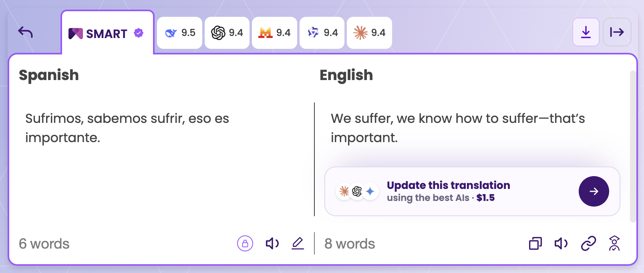The height and width of the screenshot is (273, 644).
Task: Select the Gemini tab scored 9.4
Action: [x=322, y=33]
